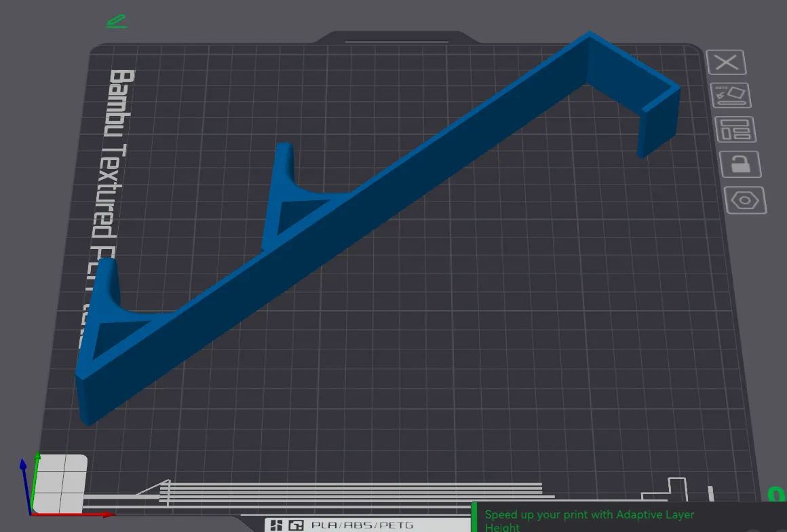Image resolution: width=787 pixels, height=532 pixels.
Task: Open the Adaptive Layer Height tip link
Action: pyautogui.click(x=590, y=520)
